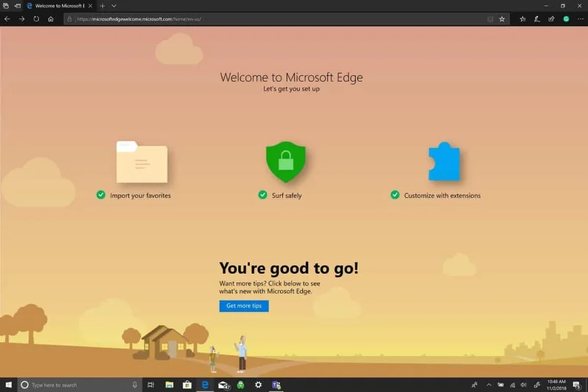
Task: Open the Windows Start menu
Action: click(9, 385)
